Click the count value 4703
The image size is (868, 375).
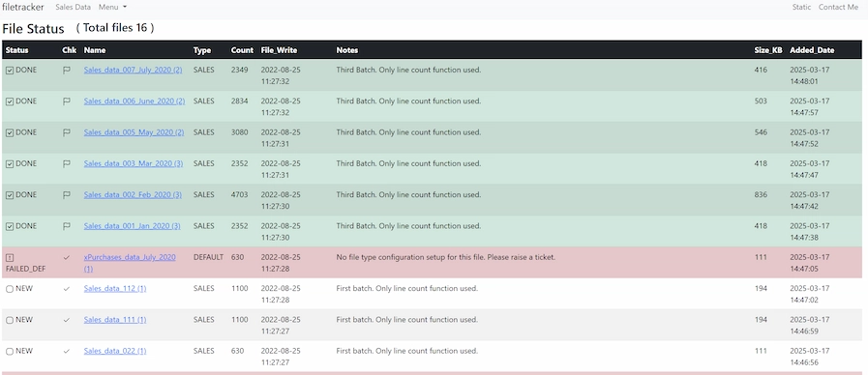(240, 195)
